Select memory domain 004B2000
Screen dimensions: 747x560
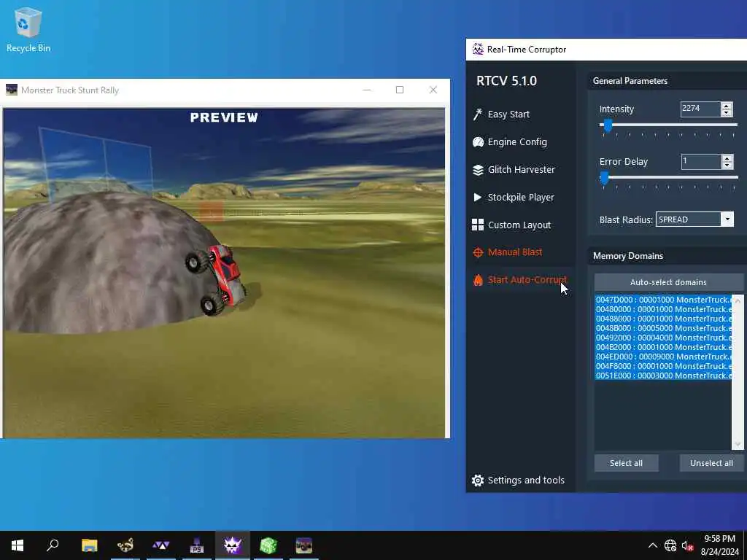click(x=663, y=347)
